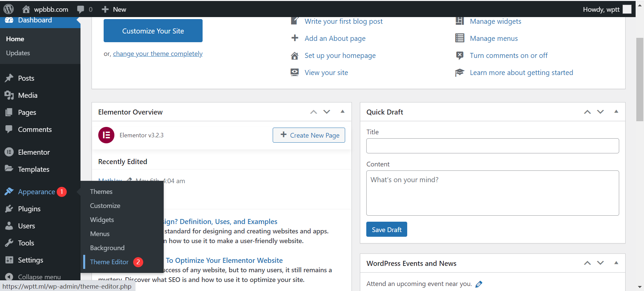This screenshot has height=291, width=644.
Task: Open Write your first blog post link
Action: 343,21
